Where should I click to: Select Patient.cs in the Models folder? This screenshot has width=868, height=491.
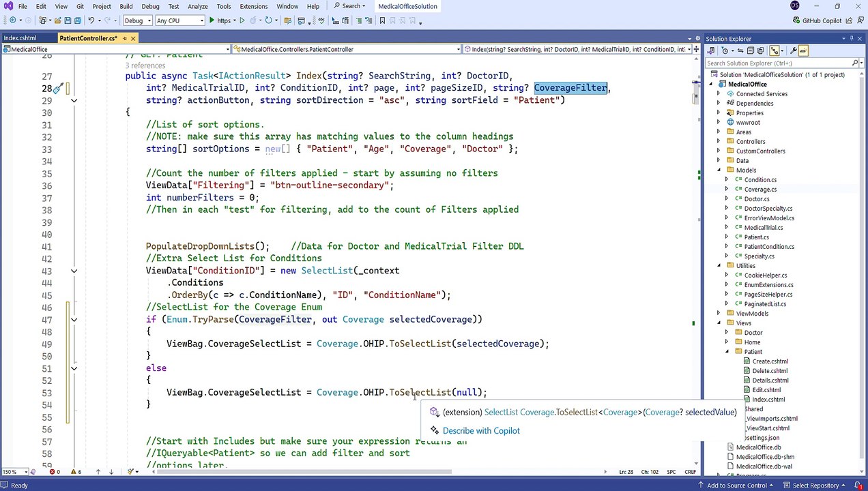pyautogui.click(x=756, y=237)
